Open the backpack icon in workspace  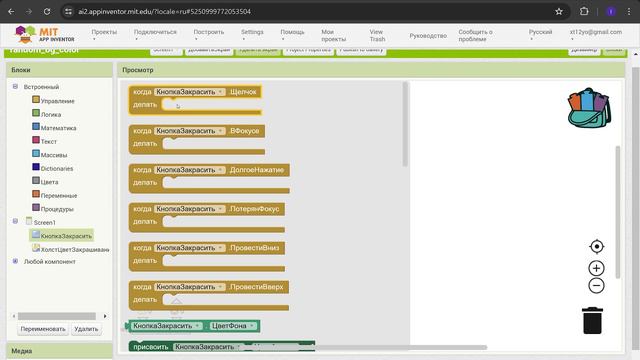(x=589, y=108)
